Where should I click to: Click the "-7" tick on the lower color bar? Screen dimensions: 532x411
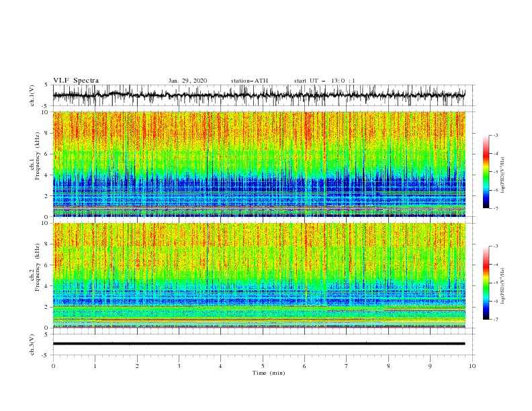pos(495,319)
